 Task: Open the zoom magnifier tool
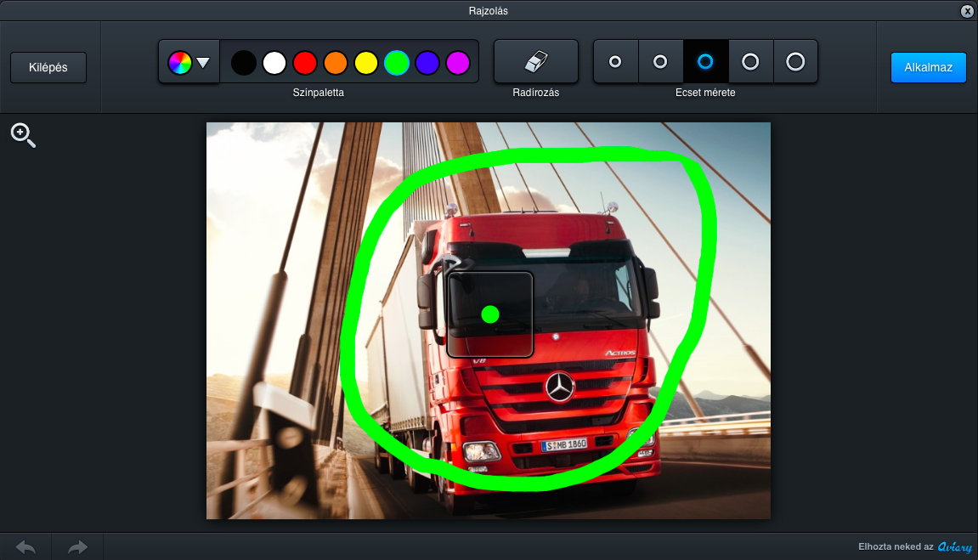pos(23,135)
